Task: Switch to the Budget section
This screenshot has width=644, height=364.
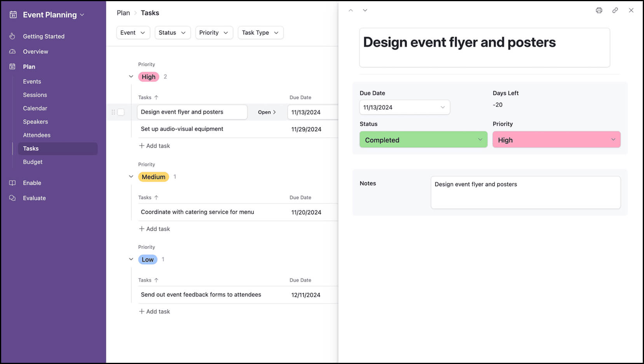Action: click(x=33, y=162)
